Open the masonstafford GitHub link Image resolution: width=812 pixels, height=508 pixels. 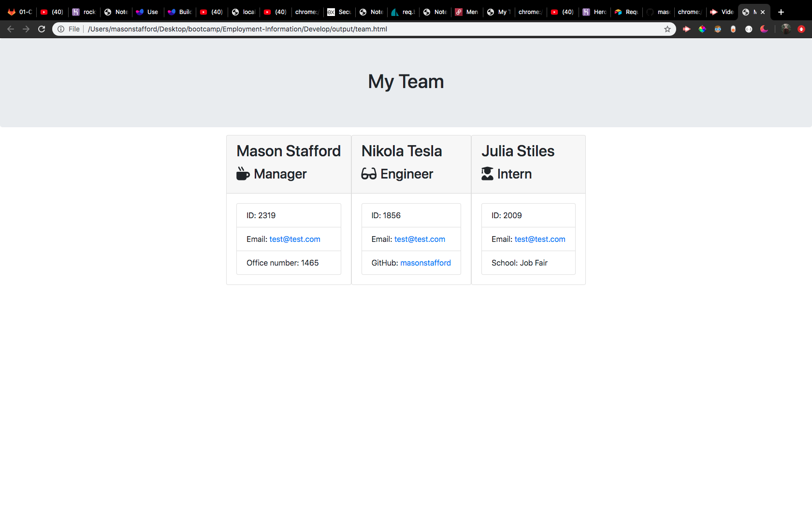point(425,263)
